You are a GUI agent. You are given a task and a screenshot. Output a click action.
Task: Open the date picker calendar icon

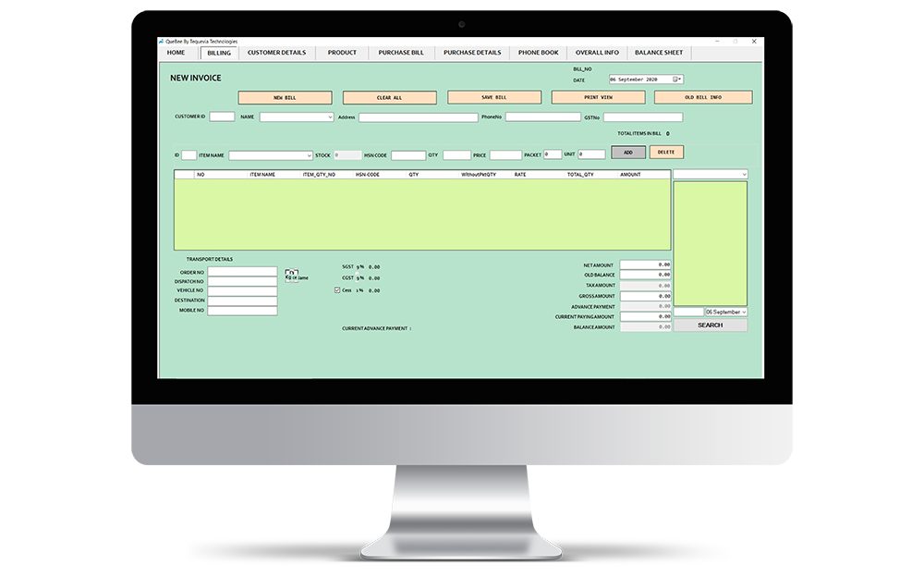(x=675, y=80)
